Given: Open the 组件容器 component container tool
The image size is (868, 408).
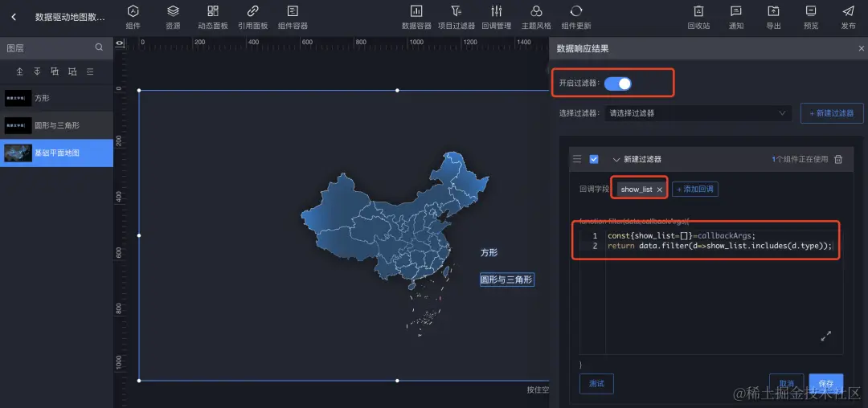Looking at the screenshot, I should [x=293, y=17].
